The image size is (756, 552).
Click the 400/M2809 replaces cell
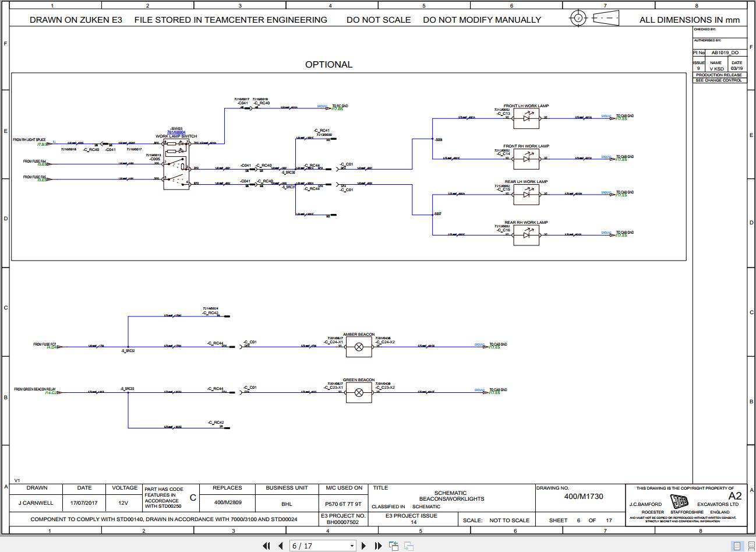[x=227, y=502]
